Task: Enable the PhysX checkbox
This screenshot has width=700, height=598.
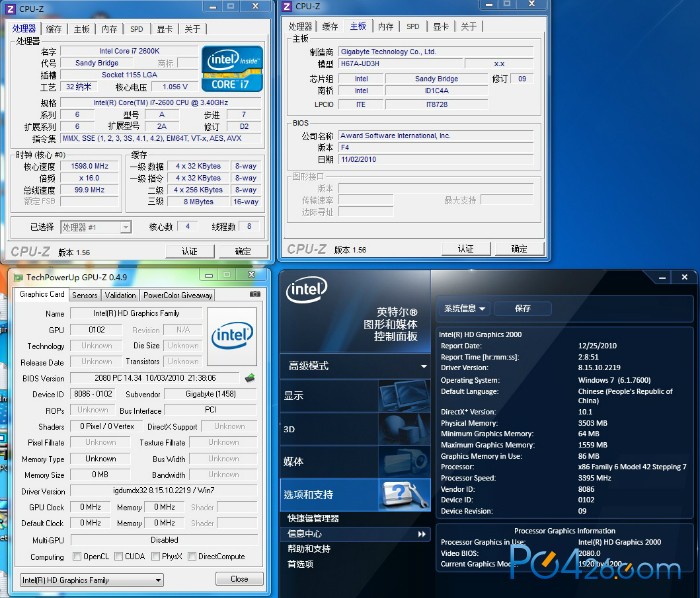Action: pos(155,556)
